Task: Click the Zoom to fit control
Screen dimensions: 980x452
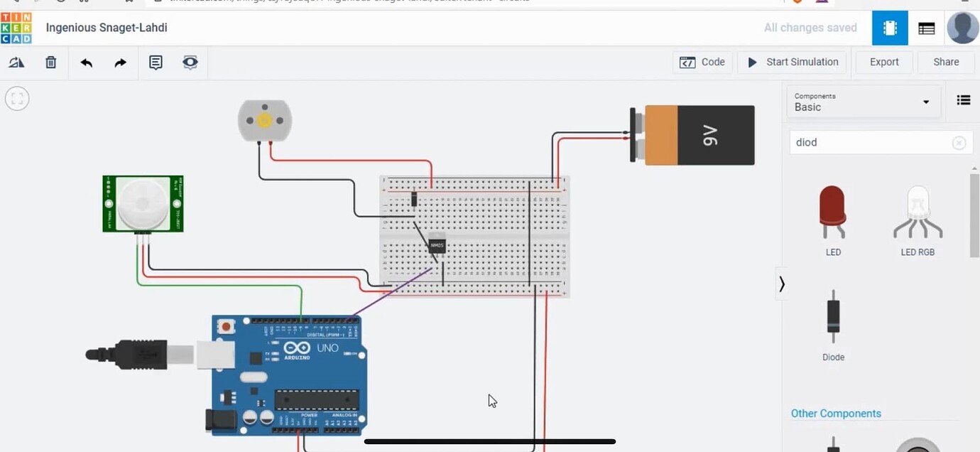Action: point(16,98)
